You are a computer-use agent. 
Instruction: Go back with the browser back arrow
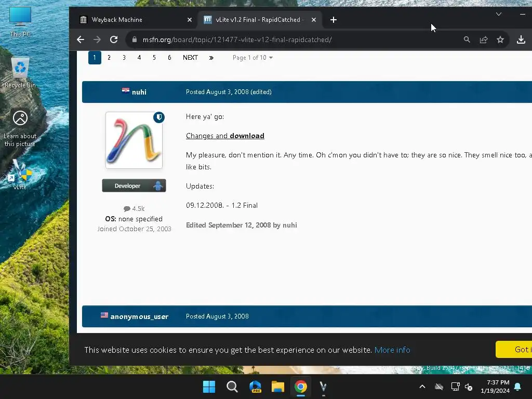(81, 39)
